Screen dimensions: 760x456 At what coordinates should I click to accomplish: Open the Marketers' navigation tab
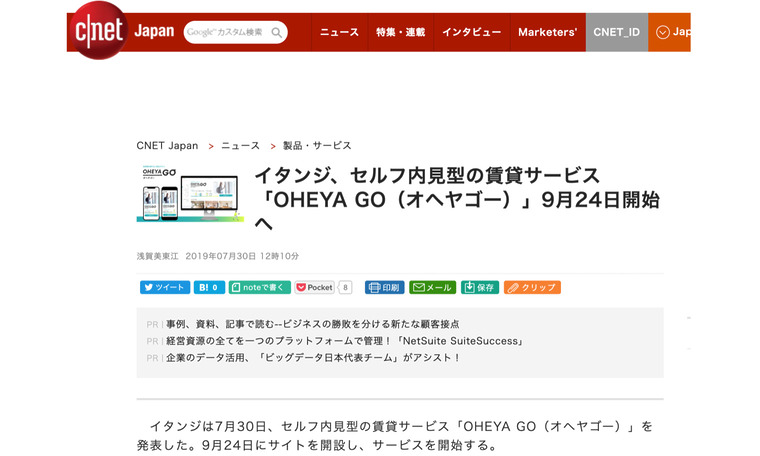click(x=547, y=32)
